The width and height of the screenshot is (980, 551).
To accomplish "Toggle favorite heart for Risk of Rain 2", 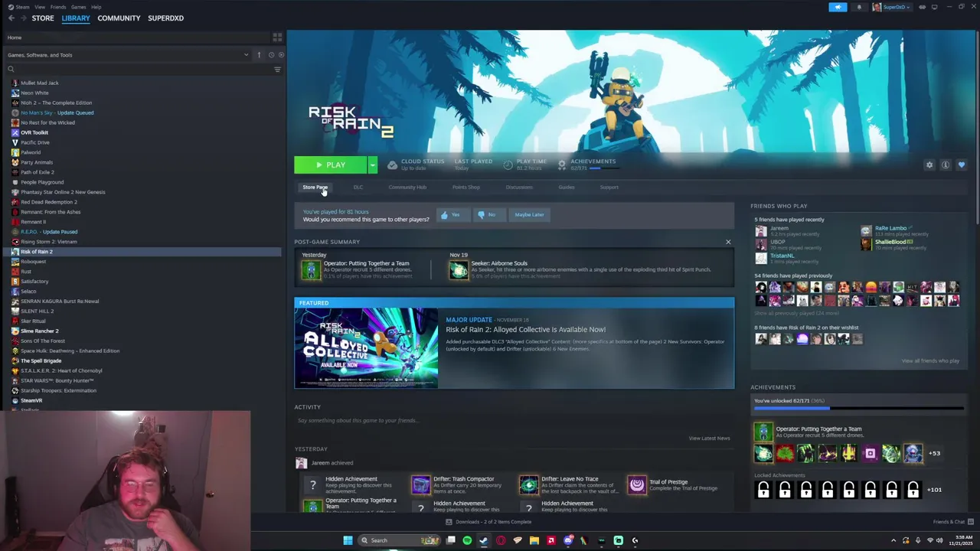I will click(962, 165).
